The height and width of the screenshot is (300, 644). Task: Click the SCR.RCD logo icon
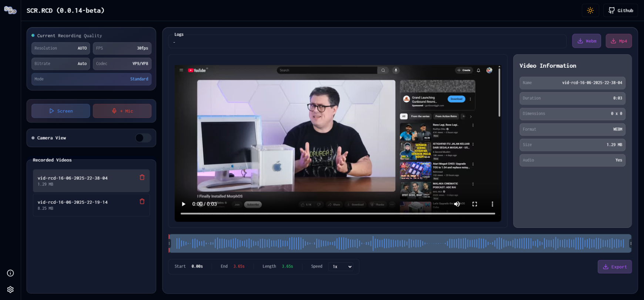click(10, 10)
